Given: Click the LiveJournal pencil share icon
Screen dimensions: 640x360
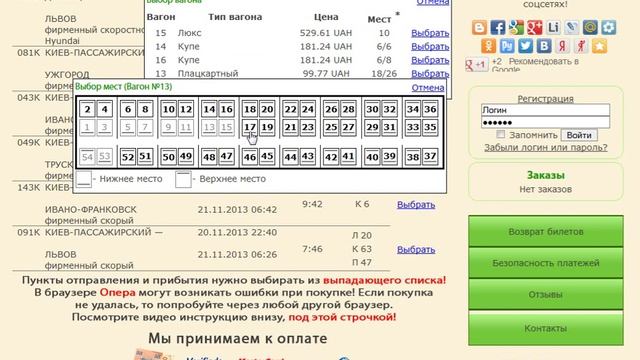Looking at the screenshot, I should point(571,27).
